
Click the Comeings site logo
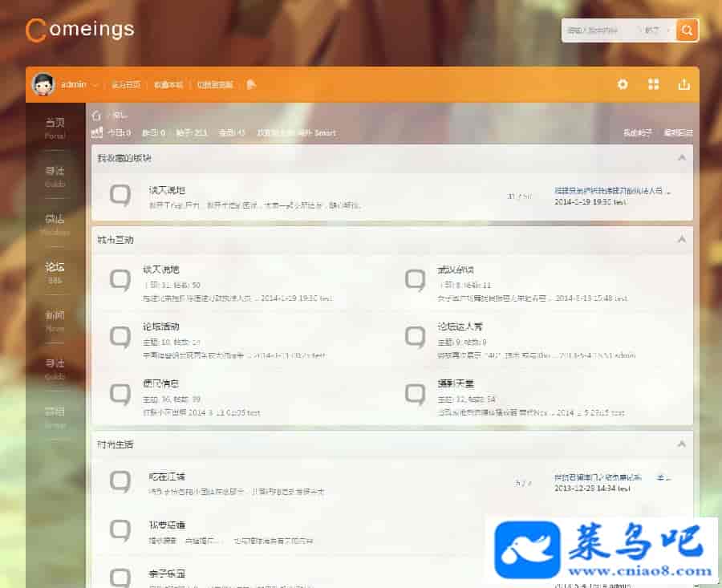click(80, 30)
